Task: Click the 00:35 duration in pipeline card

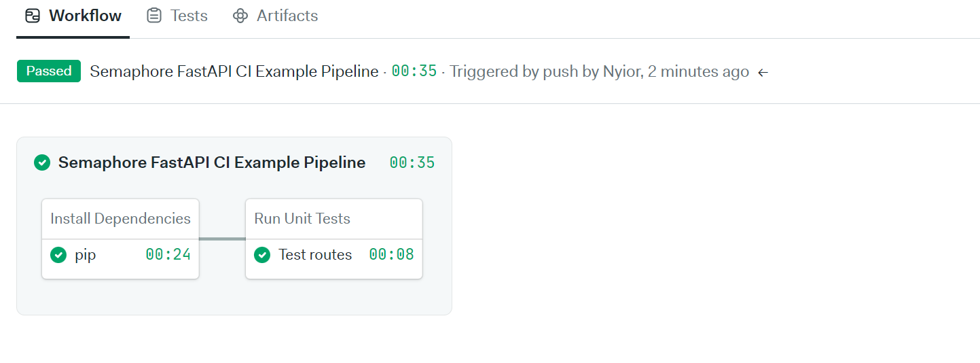Action: [412, 162]
